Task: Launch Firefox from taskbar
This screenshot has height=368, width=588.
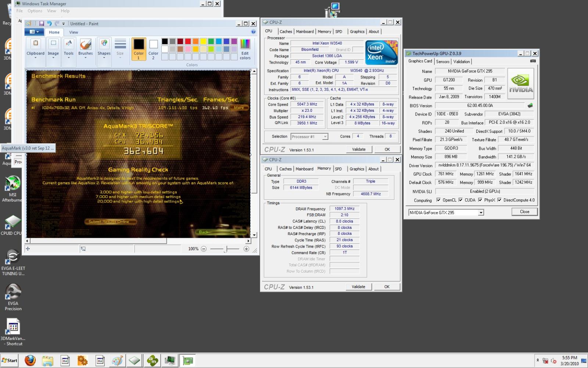Action: [30, 361]
